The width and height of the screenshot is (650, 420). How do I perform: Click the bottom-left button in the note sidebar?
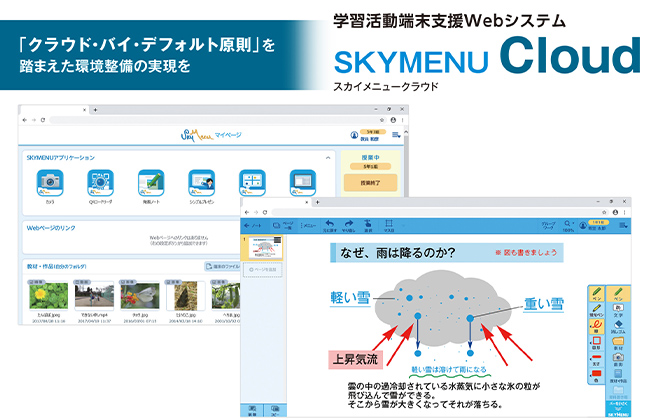[x=252, y=410]
